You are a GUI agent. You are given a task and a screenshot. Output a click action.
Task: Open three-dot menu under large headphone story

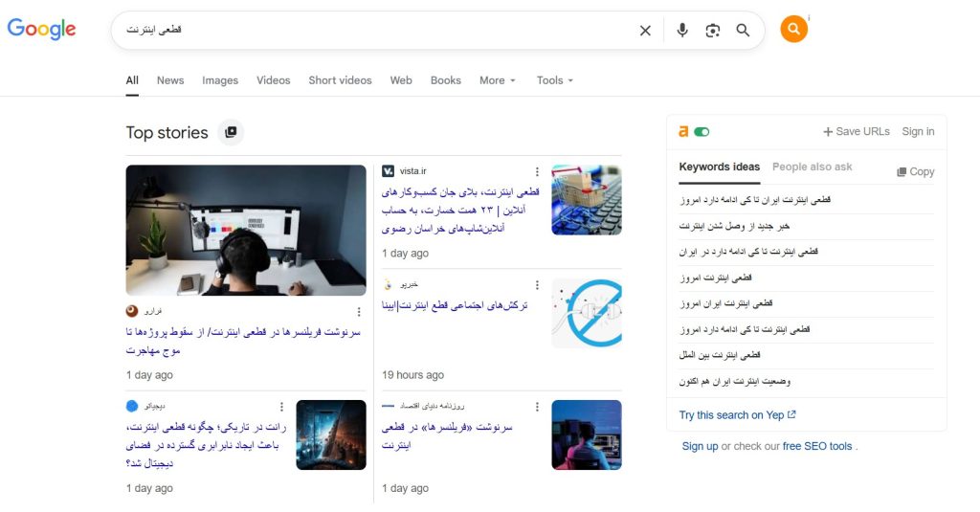[x=359, y=311]
